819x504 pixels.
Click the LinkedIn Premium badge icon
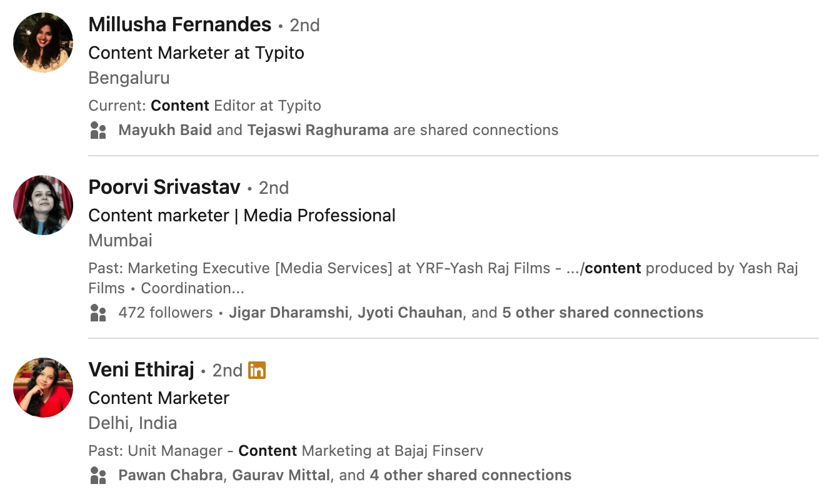tap(257, 370)
